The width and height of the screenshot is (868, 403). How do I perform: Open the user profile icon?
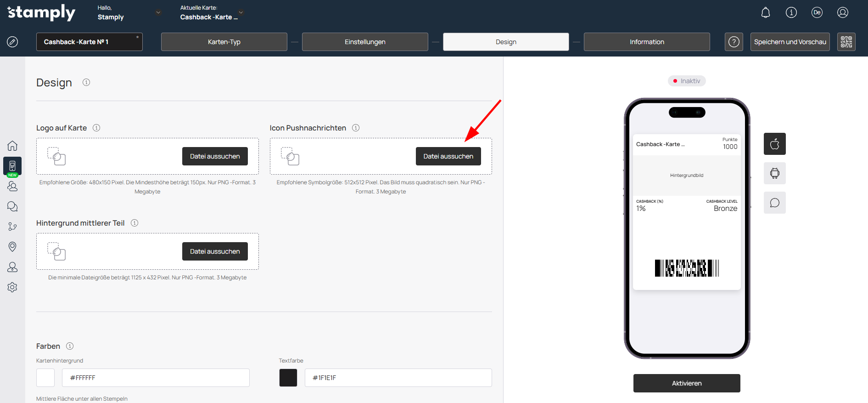pyautogui.click(x=842, y=13)
